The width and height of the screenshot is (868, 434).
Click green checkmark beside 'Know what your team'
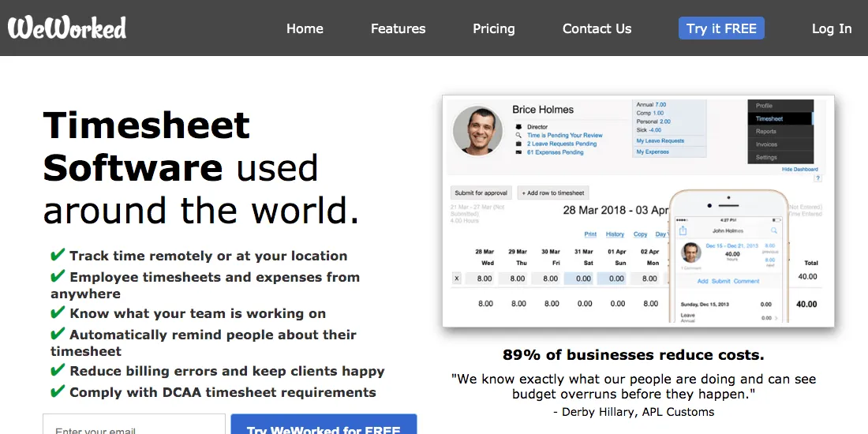tap(58, 312)
